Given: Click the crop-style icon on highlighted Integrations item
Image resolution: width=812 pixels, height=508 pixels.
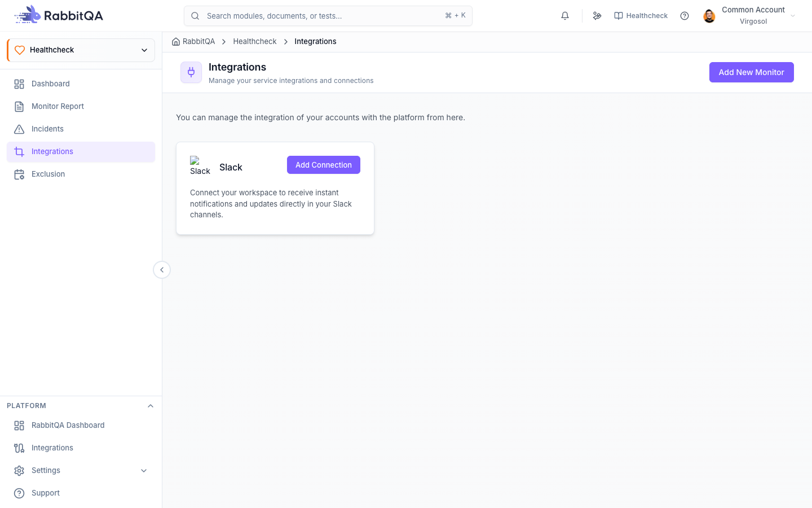Looking at the screenshot, I should 19,151.
